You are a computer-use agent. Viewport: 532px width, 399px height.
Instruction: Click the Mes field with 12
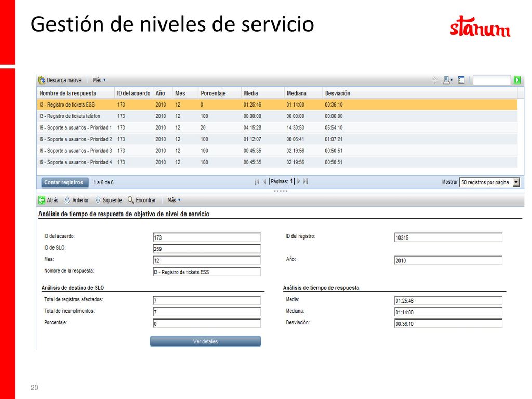pos(207,260)
